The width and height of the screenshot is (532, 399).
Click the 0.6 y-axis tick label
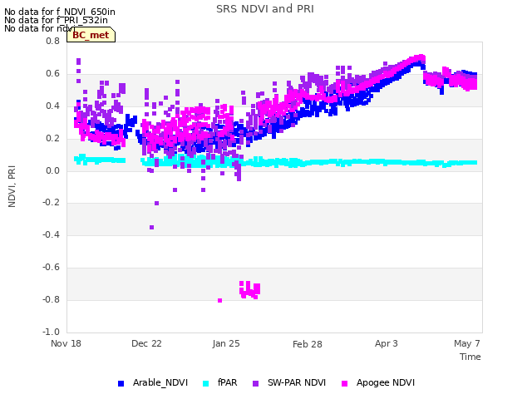tap(52, 74)
